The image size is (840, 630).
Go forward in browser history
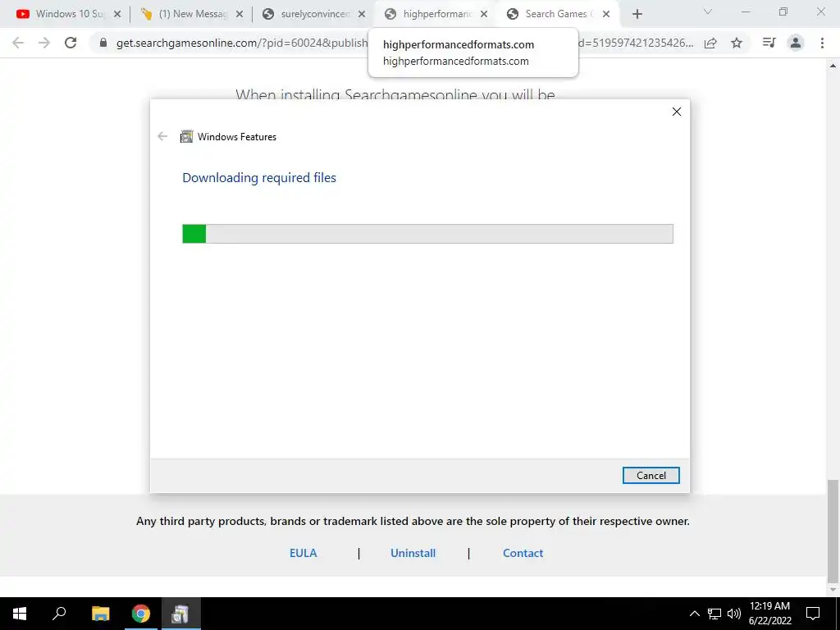tap(44, 43)
